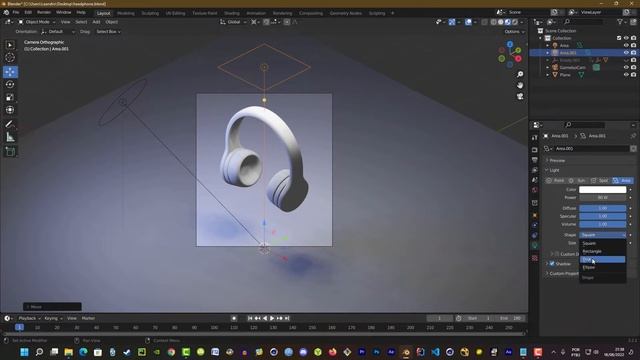This screenshot has height=360, width=640.
Task: Activate the Move tool
Action: pyautogui.click(x=10, y=72)
